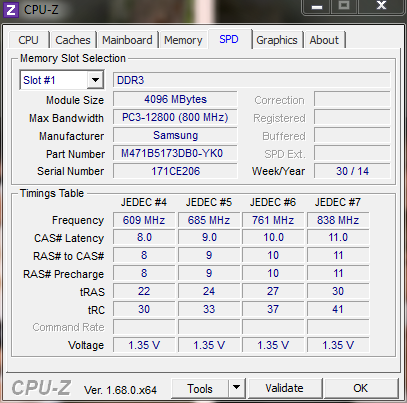Click the OK button
The height and width of the screenshot is (403, 407).
[360, 388]
